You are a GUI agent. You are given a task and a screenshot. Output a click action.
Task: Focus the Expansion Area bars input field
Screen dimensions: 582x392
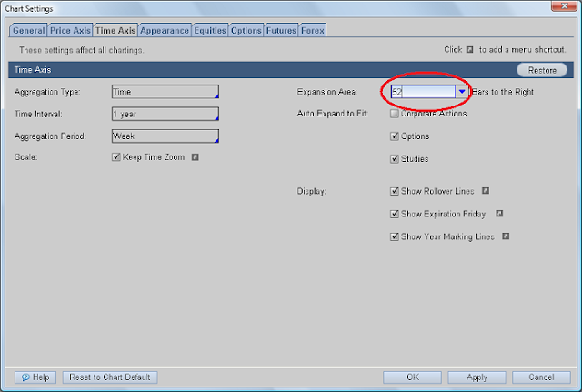[x=423, y=92]
